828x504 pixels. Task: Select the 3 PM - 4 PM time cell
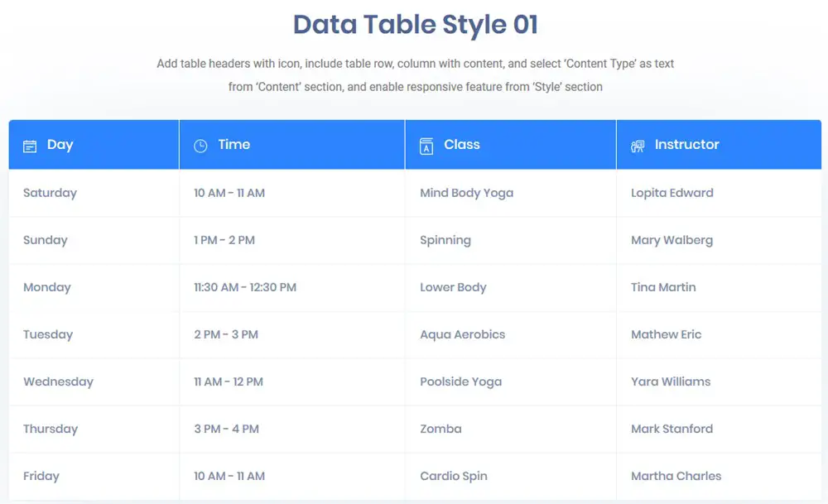coord(226,429)
